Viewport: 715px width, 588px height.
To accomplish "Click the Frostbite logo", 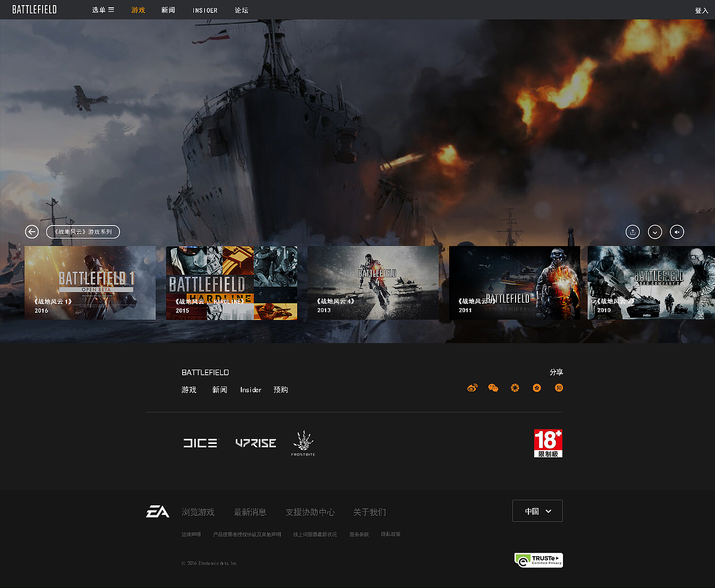I will pos(303,443).
